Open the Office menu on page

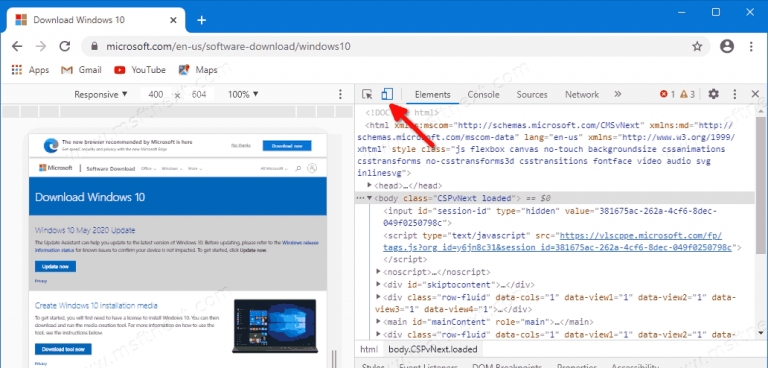pyautogui.click(x=148, y=169)
